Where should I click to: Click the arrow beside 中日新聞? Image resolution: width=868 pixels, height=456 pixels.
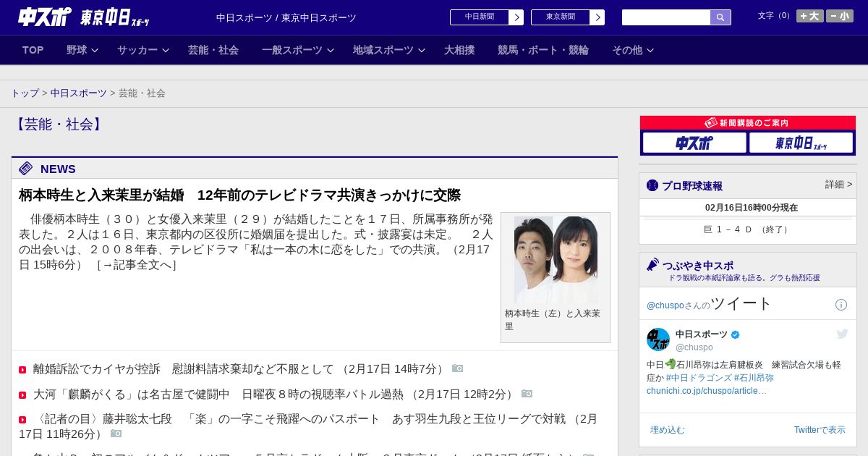516,17
